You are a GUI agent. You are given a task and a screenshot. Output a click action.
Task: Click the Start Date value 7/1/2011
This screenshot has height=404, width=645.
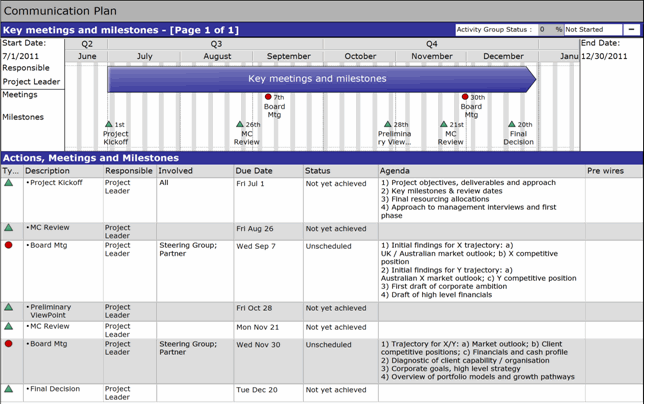[x=20, y=56]
